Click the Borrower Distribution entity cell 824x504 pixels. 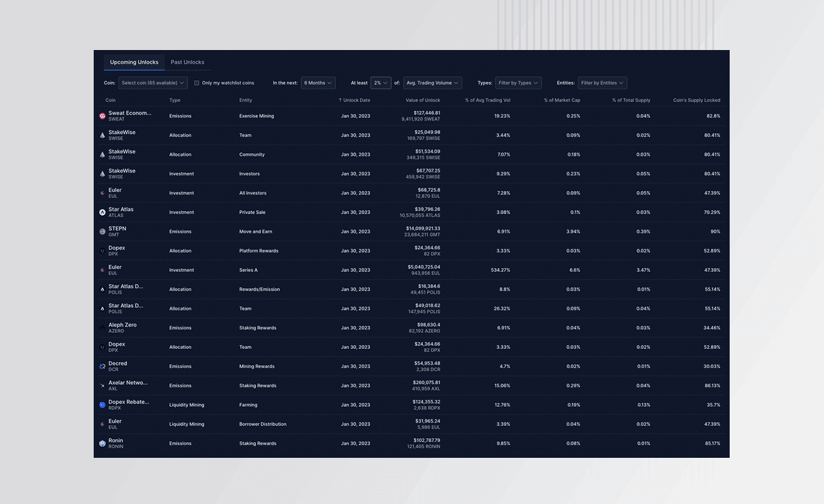(263, 424)
